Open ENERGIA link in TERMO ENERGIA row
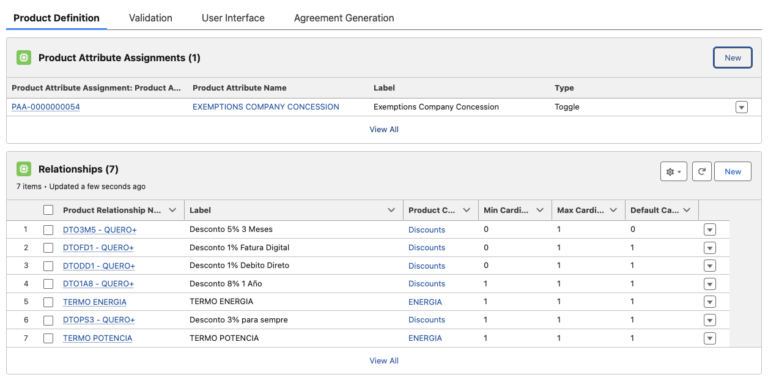The image size is (768, 380). (x=425, y=302)
